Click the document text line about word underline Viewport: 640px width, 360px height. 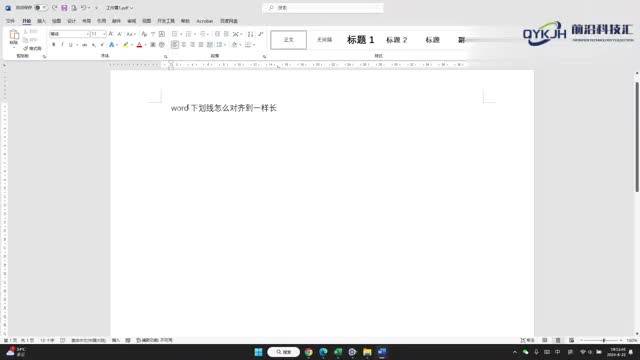point(224,108)
